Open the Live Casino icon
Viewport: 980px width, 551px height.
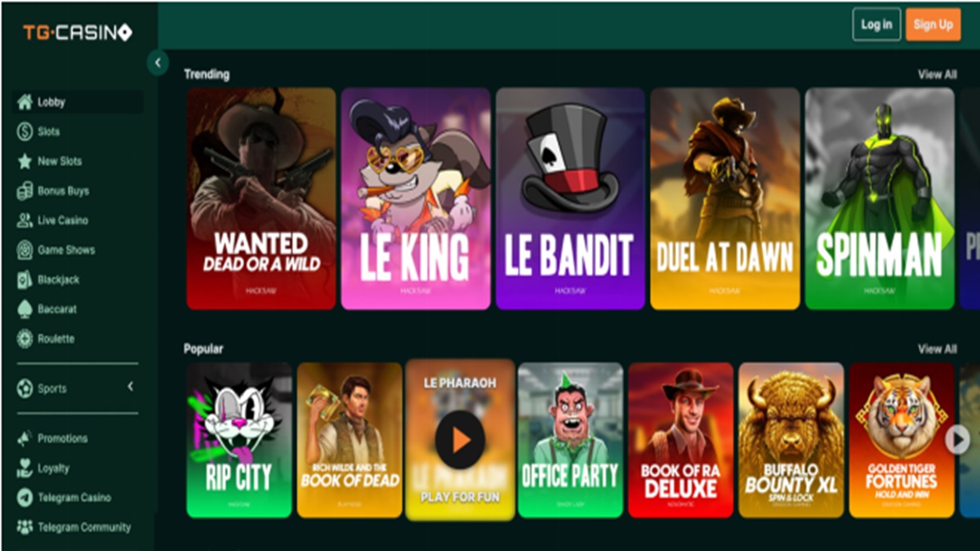coord(24,220)
